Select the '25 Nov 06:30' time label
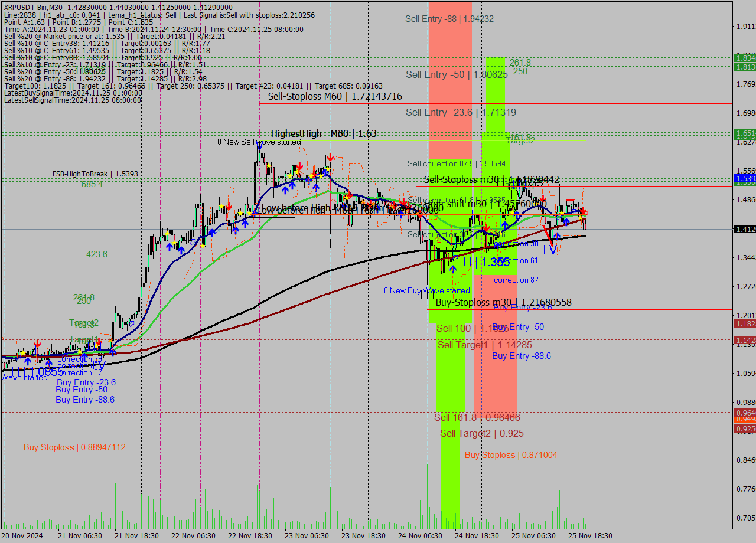This screenshot has width=756, height=543. click(533, 536)
